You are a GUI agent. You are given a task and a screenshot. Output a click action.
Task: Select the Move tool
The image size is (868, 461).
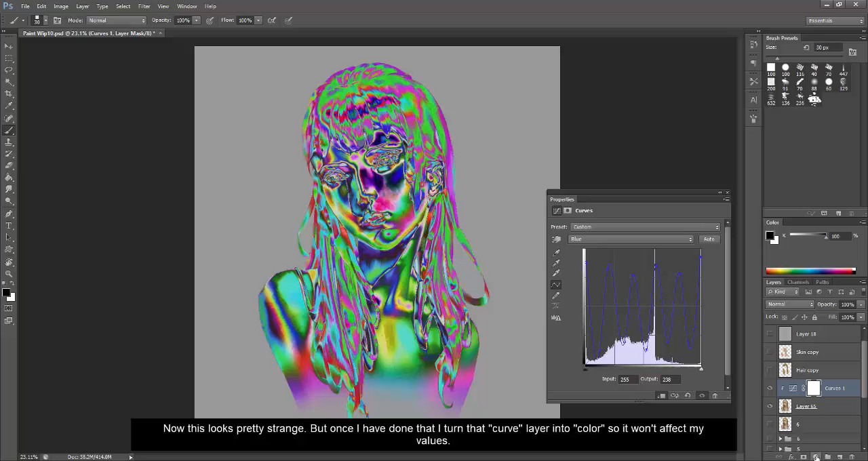click(x=9, y=46)
